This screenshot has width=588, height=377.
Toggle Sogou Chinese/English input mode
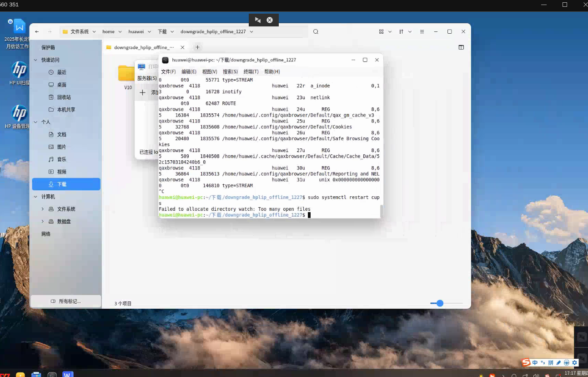pyautogui.click(x=535, y=363)
